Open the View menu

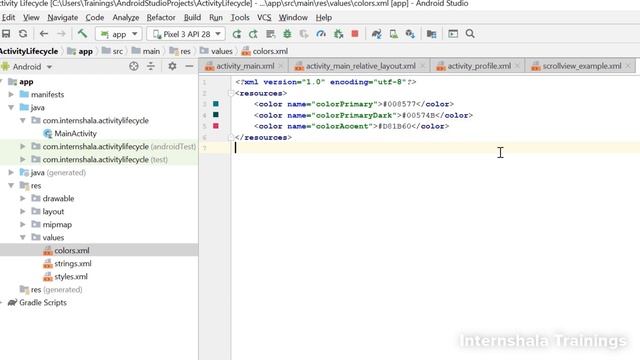pyautogui.click(x=31, y=18)
